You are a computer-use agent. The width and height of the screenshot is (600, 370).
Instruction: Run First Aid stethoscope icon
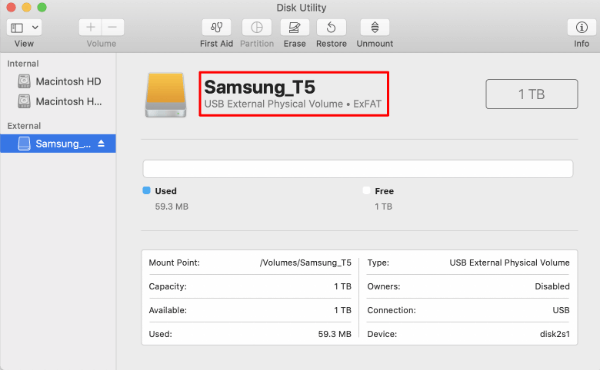pyautogui.click(x=216, y=27)
